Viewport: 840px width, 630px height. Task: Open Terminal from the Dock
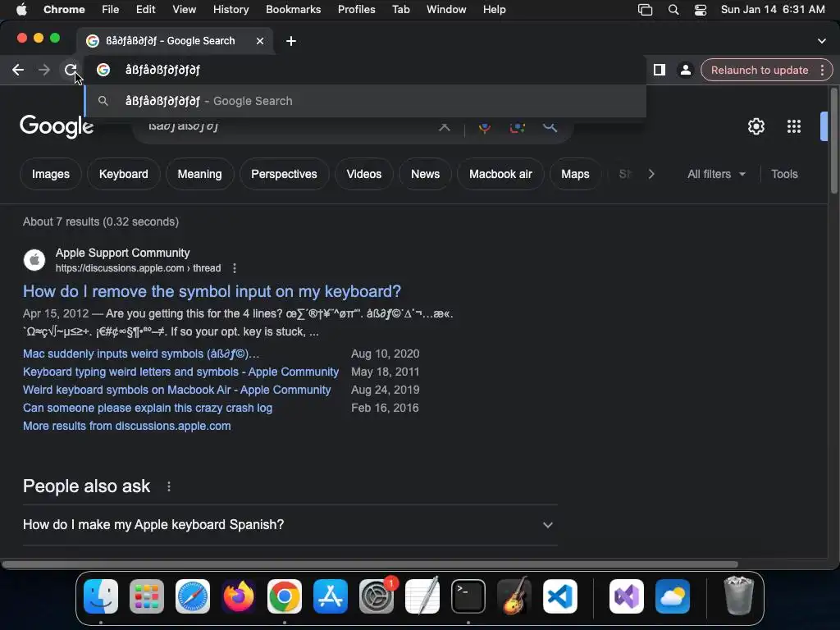pos(468,596)
